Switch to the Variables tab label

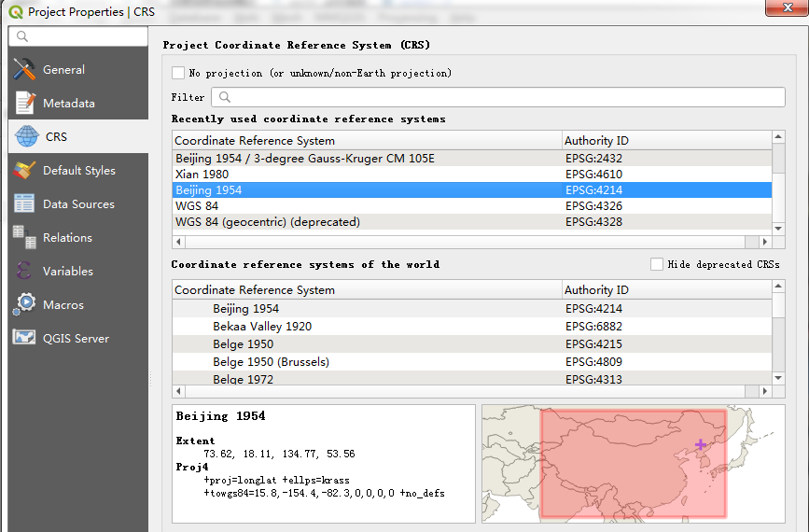tap(67, 271)
